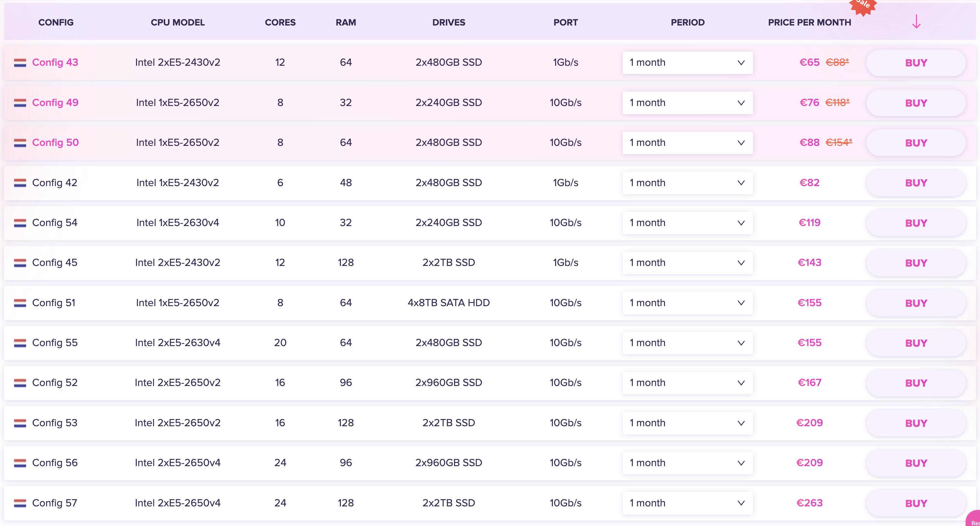Image resolution: width=980 pixels, height=526 pixels.
Task: Click the flag icon next to Config 54
Action: (19, 222)
